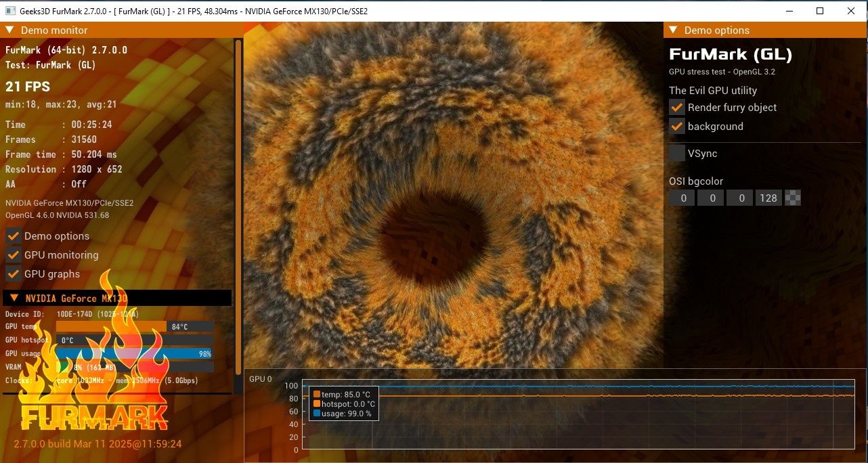Viewport: 868px width, 463px height.
Task: Collapse the Demo options panel triangle
Action: (673, 30)
